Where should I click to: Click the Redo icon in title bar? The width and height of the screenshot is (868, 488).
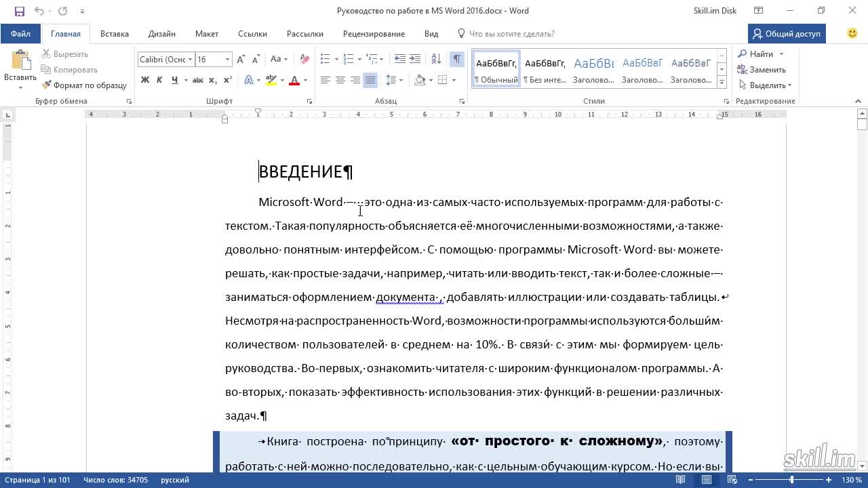[62, 11]
